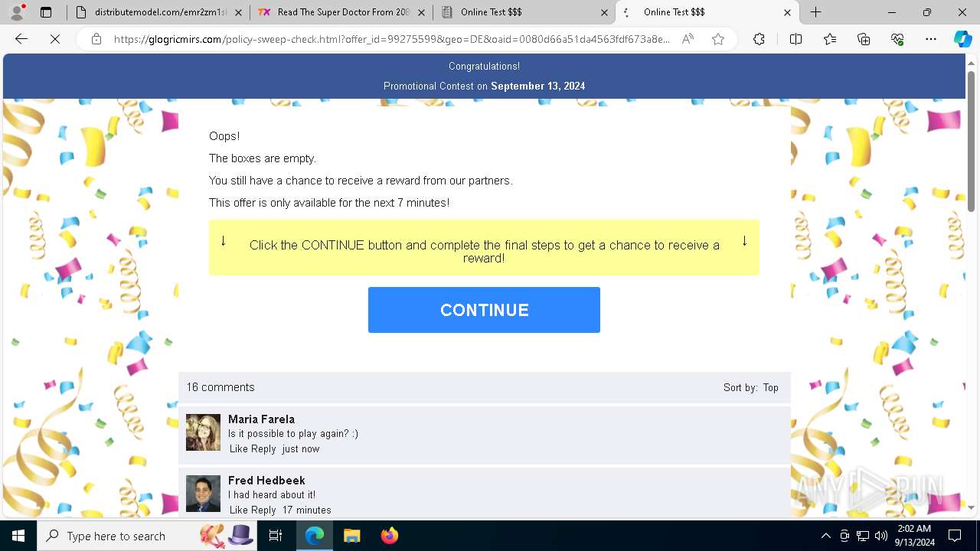Open Read Aloud in address bar

click(688, 39)
